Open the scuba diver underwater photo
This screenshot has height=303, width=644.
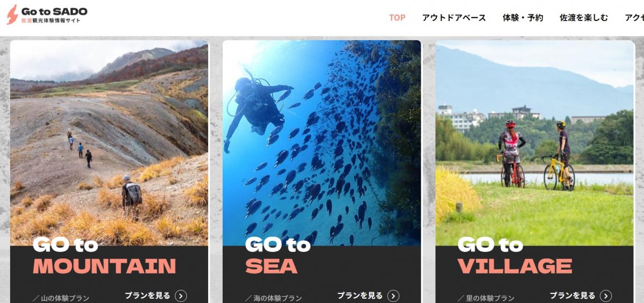click(x=321, y=143)
